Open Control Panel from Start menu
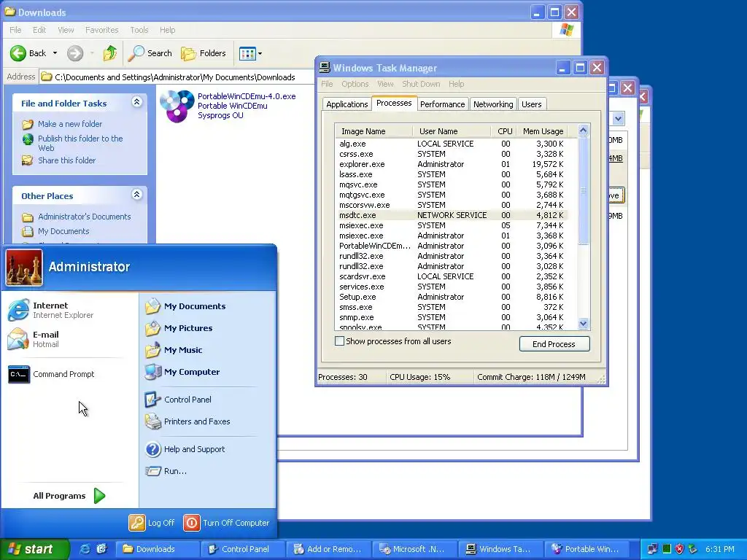The width and height of the screenshot is (747, 560). click(178, 400)
